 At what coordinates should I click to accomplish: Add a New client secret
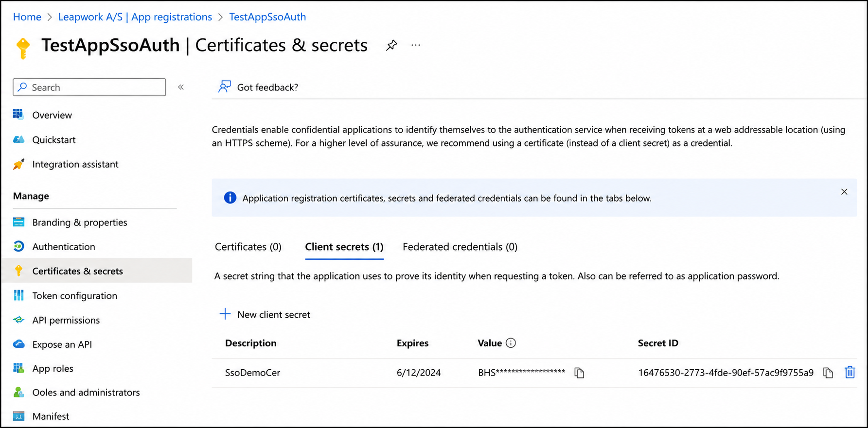point(265,314)
